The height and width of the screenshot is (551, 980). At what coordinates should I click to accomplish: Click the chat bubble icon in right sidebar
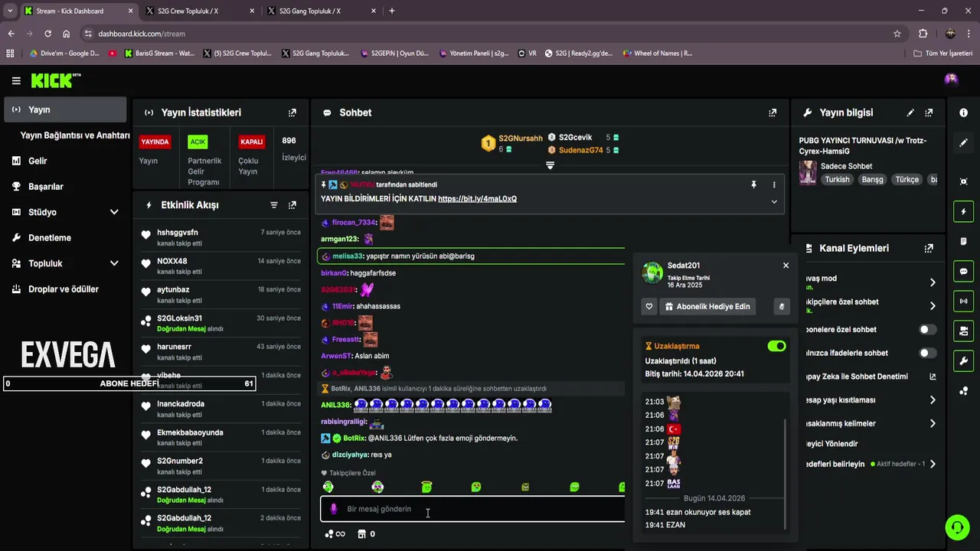coord(963,271)
